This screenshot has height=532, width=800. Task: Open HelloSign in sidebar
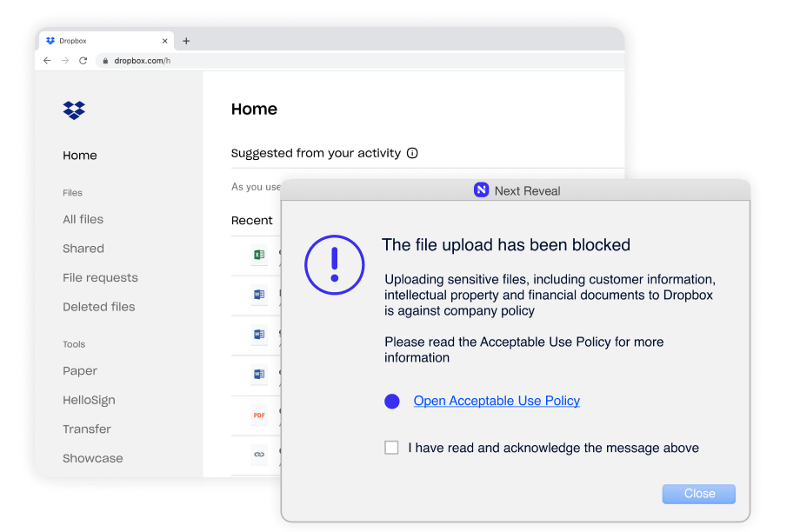click(x=89, y=400)
